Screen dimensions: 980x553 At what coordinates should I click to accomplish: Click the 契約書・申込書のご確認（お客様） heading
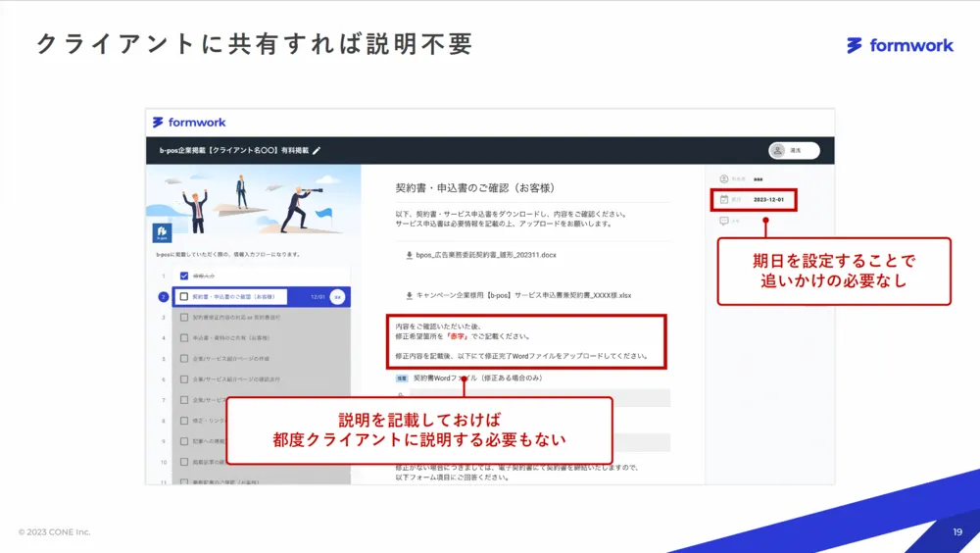click(x=475, y=187)
